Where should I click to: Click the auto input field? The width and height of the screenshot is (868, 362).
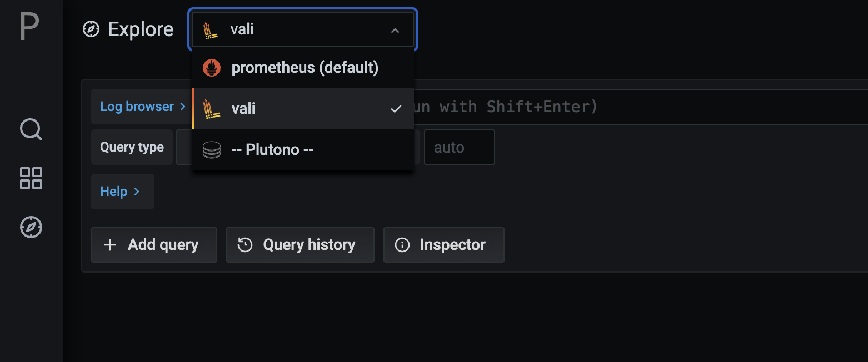coord(459,148)
